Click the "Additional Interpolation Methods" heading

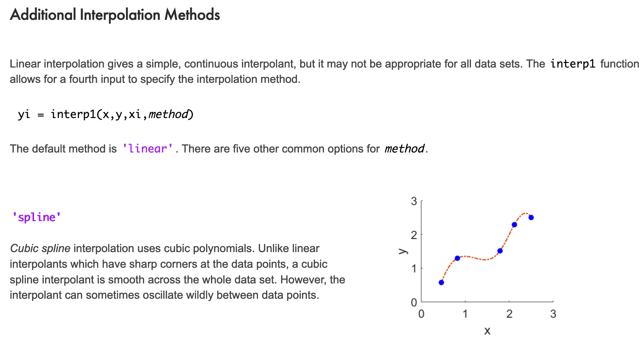pyautogui.click(x=115, y=15)
